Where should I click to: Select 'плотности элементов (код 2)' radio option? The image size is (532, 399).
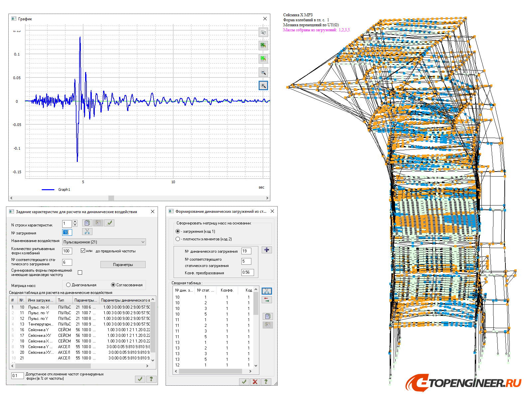coord(178,239)
